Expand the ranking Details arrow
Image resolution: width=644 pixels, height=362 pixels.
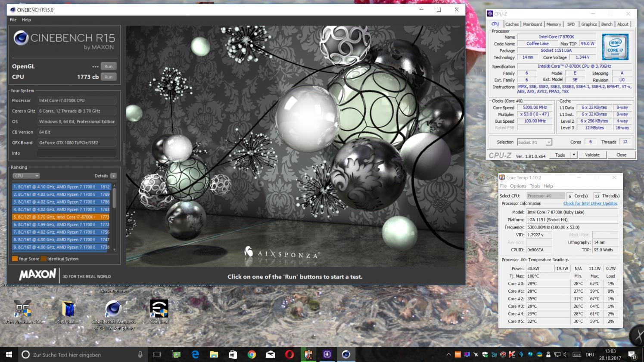click(113, 176)
